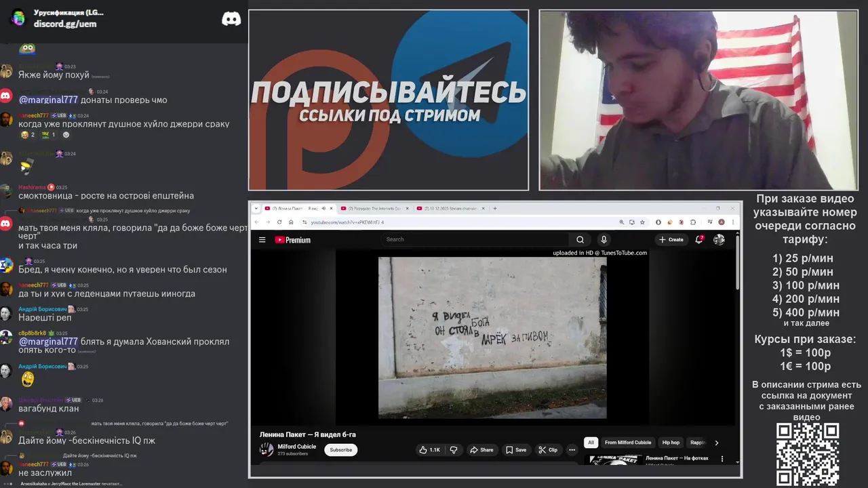Open options for На фотках suggested video
Viewport: 868px width, 488px height.
[722, 459]
